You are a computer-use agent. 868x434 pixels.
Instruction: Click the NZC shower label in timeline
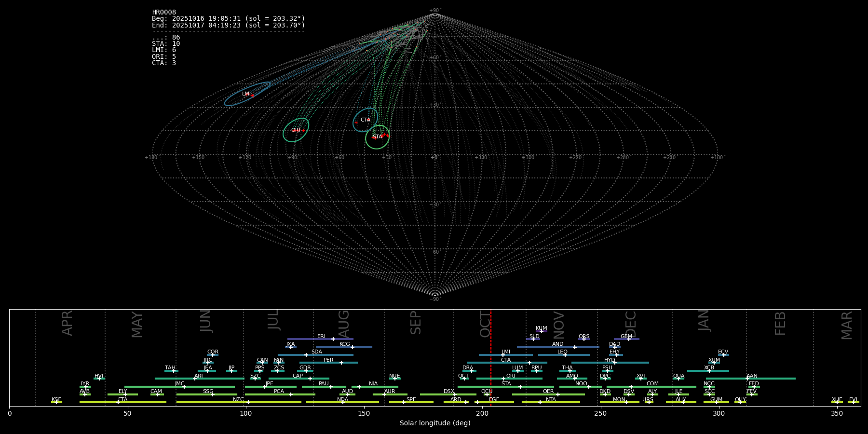(238, 399)
